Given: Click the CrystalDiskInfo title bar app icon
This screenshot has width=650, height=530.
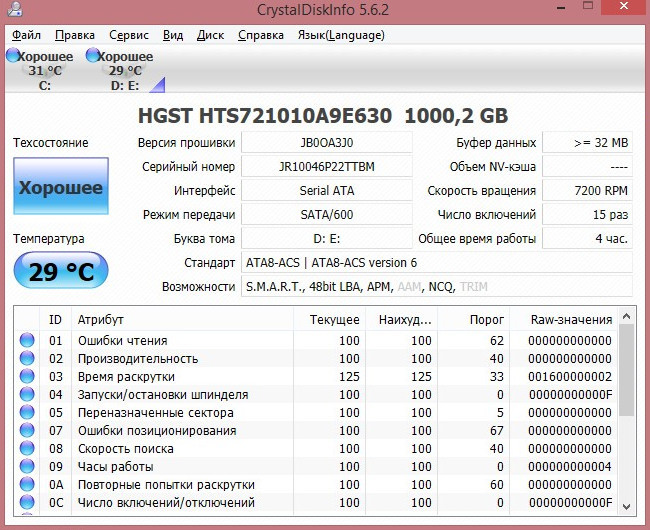Looking at the screenshot, I should (x=15, y=9).
